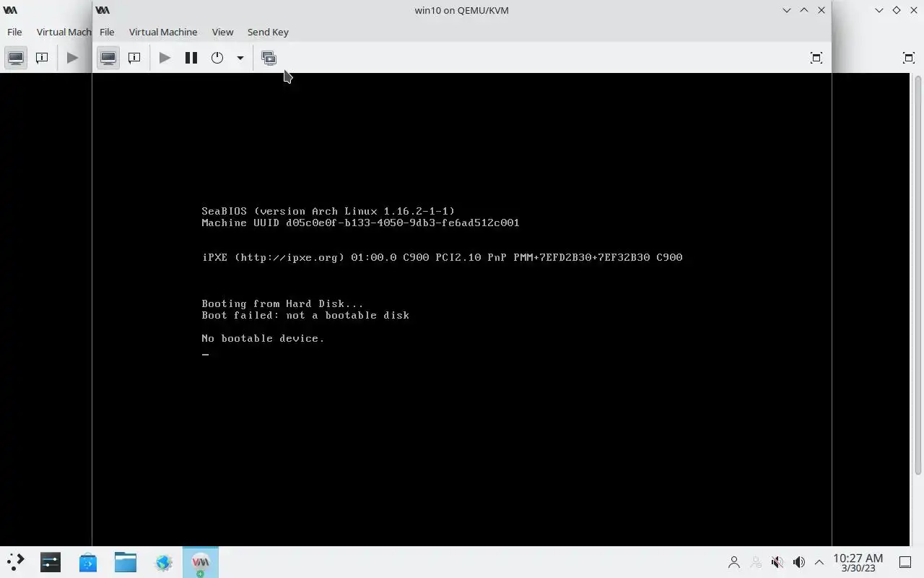The width and height of the screenshot is (924, 578).
Task: Expand the shutdown options dropdown arrow
Action: click(240, 58)
